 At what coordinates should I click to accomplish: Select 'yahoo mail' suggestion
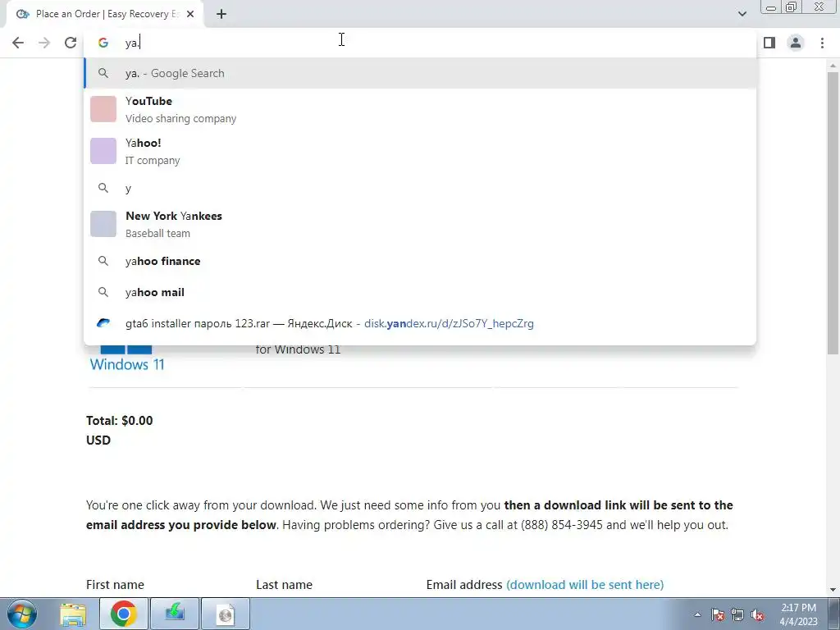(420, 293)
